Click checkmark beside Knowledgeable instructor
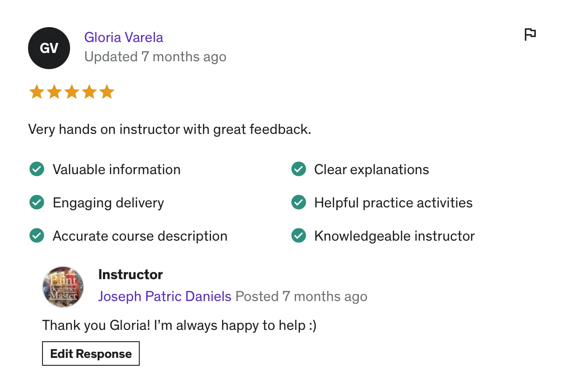 (x=299, y=236)
